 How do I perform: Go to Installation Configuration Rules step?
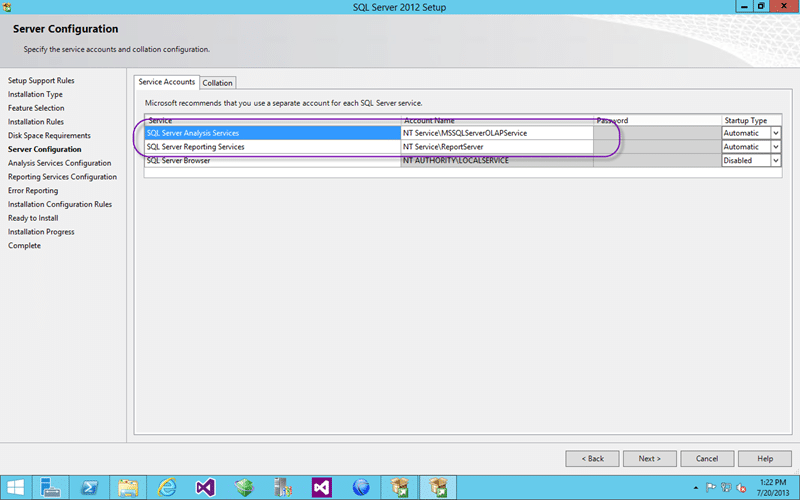pyautogui.click(x=60, y=205)
